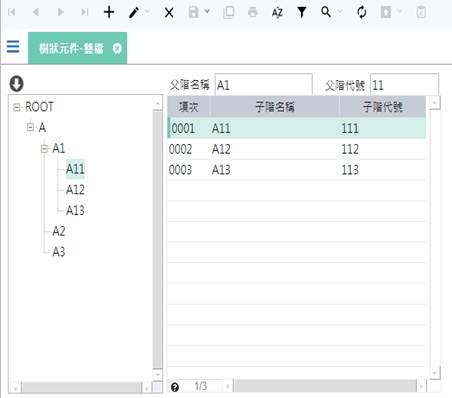Click the X delete icon in toolbar

click(169, 13)
